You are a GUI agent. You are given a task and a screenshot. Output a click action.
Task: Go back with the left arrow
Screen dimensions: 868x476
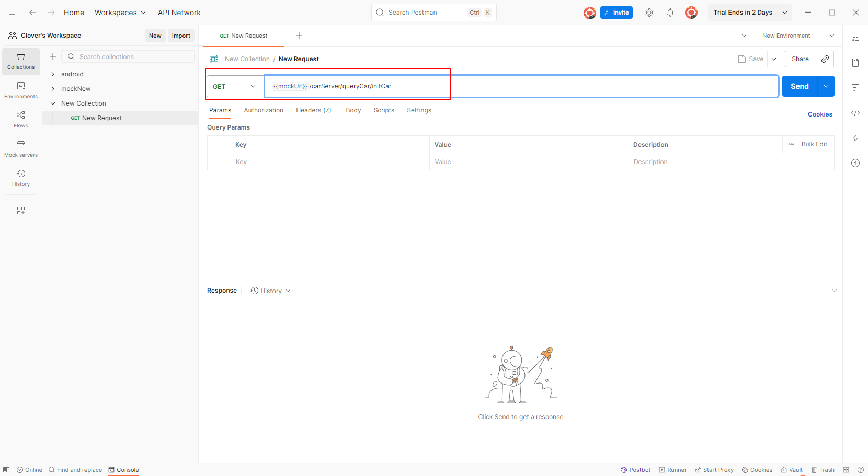[x=32, y=13]
